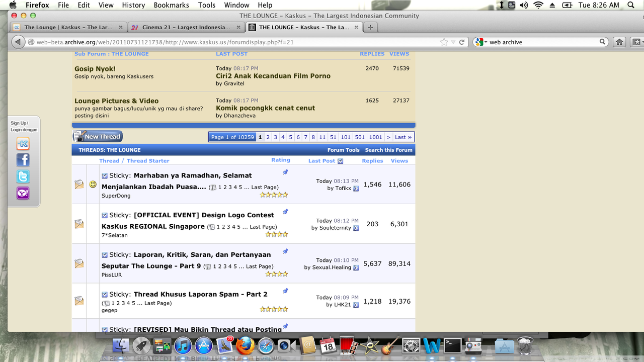Switch to first The Lounge | Kaskus tab
The width and height of the screenshot is (644, 362).
pos(68,27)
